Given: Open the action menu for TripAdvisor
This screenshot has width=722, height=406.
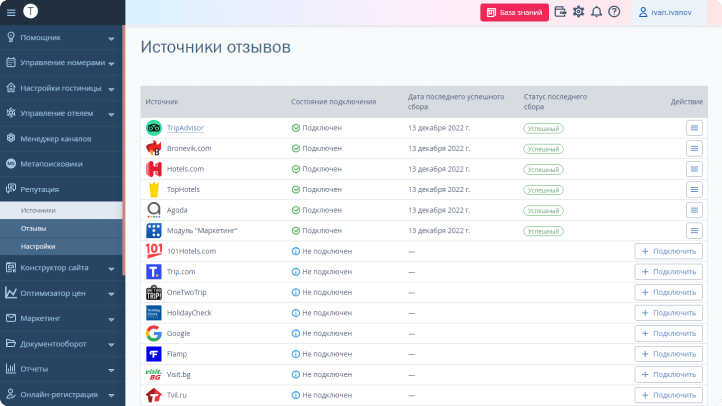Looking at the screenshot, I should coord(694,128).
